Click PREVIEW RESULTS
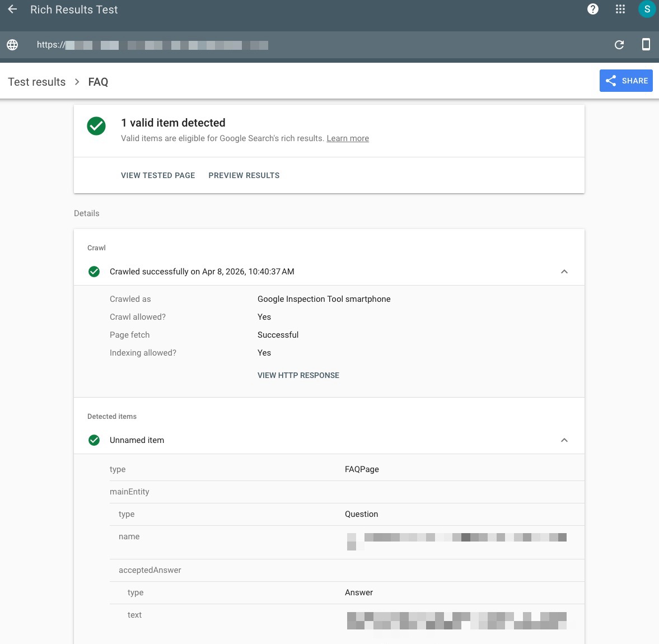The image size is (659, 644). pyautogui.click(x=244, y=175)
